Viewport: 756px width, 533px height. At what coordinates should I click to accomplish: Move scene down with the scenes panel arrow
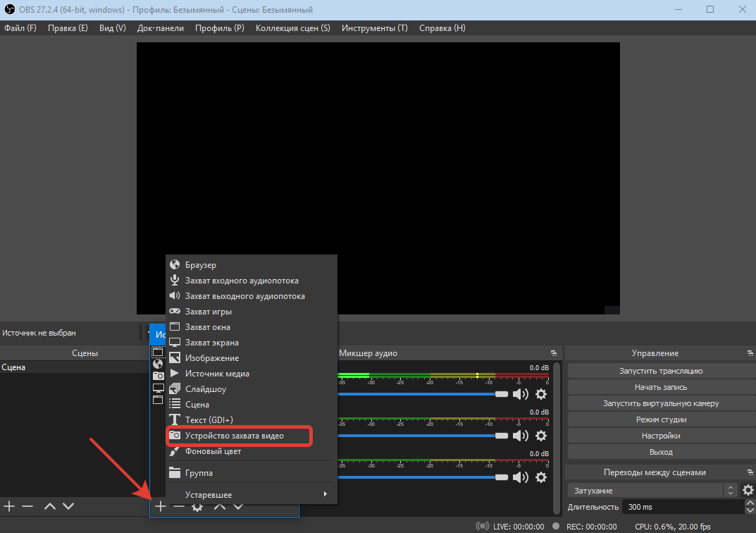[x=68, y=506]
